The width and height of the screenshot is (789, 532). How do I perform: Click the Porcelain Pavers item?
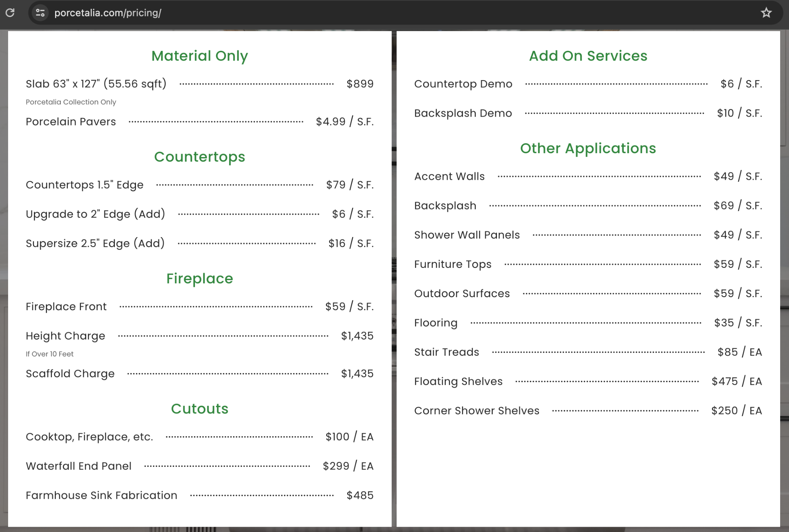[x=71, y=122]
